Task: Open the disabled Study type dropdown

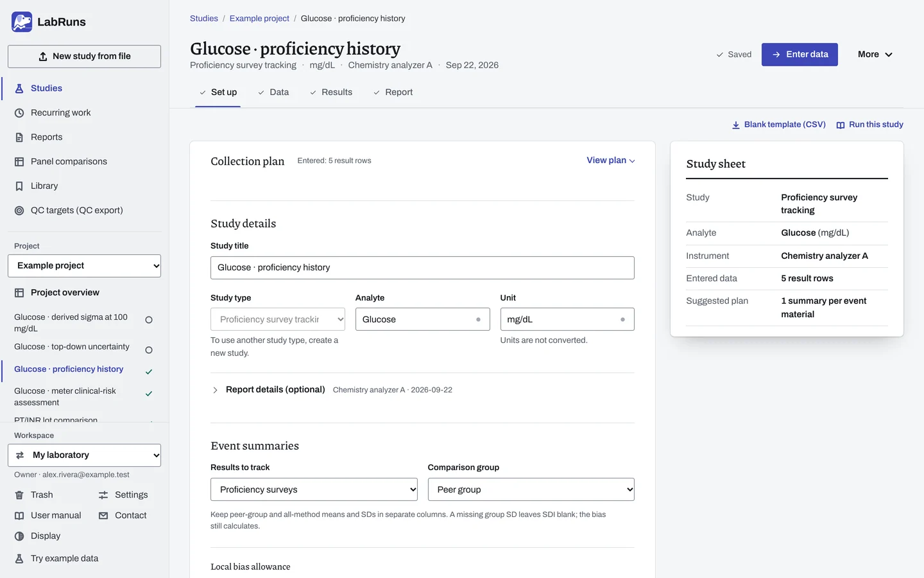Action: 278,319
